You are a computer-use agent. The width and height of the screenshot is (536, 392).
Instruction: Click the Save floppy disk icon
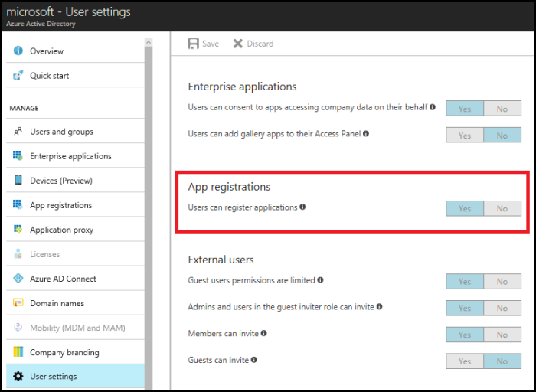(x=193, y=44)
